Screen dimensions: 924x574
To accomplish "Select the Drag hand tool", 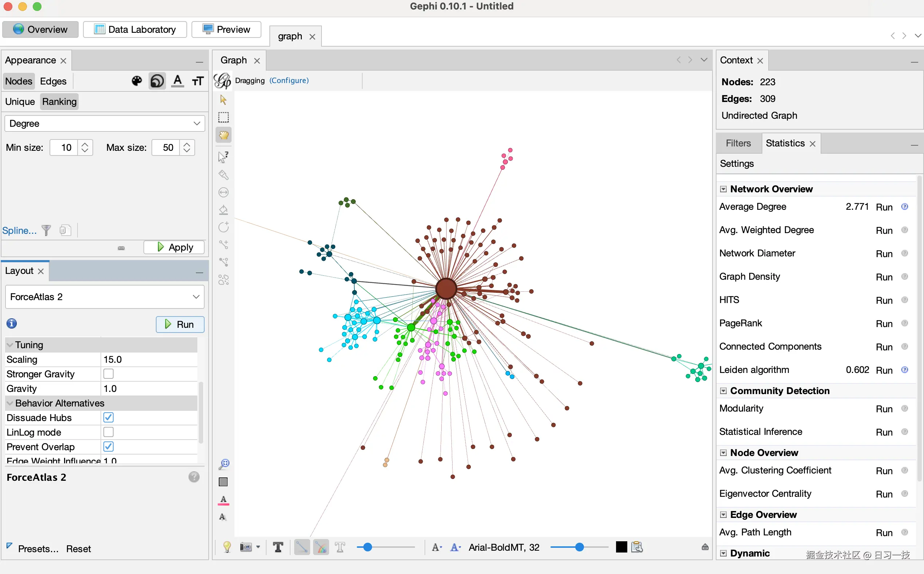I will tap(224, 135).
